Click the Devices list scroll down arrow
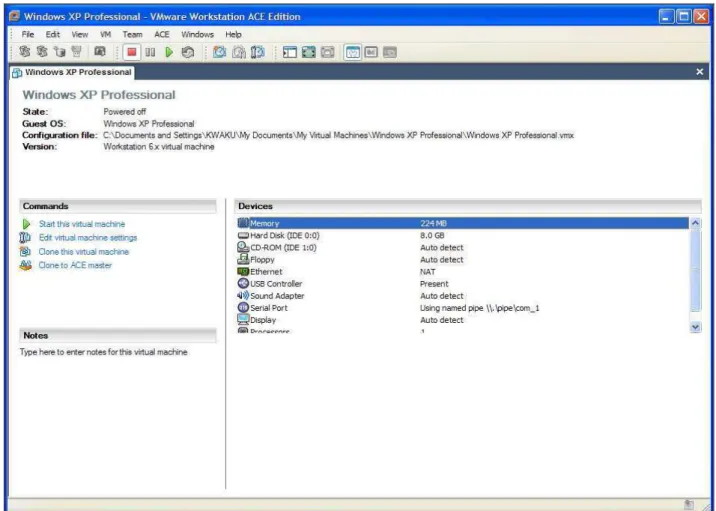716x511 pixels. point(695,327)
